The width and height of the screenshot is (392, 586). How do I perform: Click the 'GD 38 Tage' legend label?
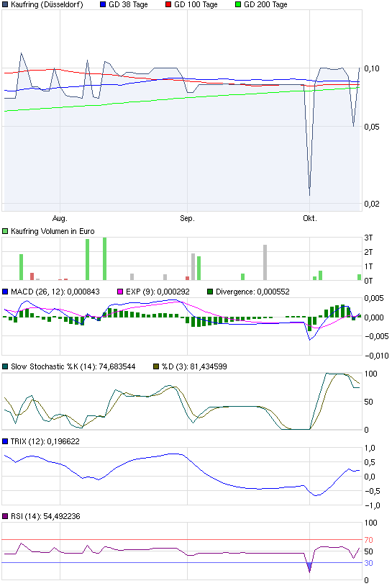pos(129,5)
